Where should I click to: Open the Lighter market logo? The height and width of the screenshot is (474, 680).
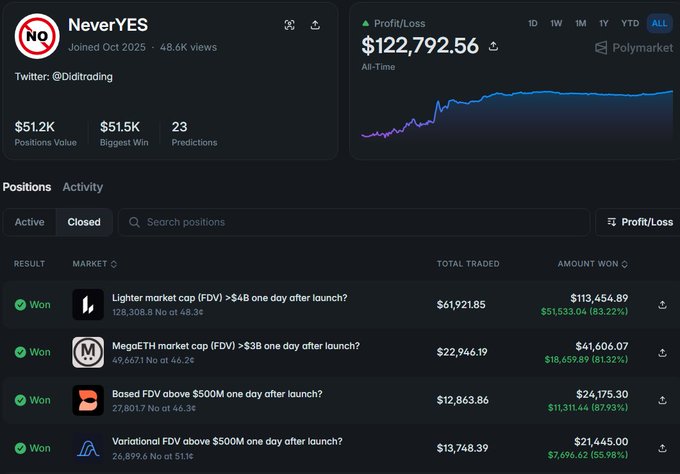88,304
